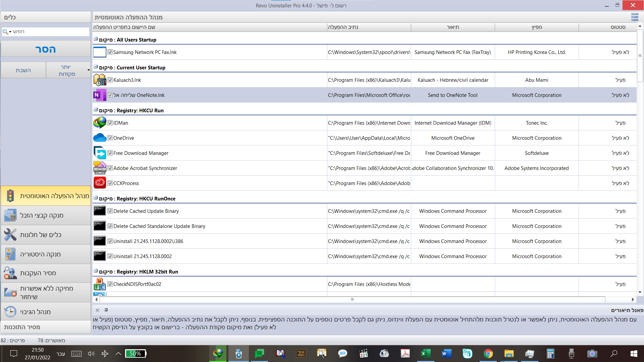Click the horizontal scrollbar right arrow
Image resolution: width=644 pixels, height=362 pixels.
tap(633, 299)
